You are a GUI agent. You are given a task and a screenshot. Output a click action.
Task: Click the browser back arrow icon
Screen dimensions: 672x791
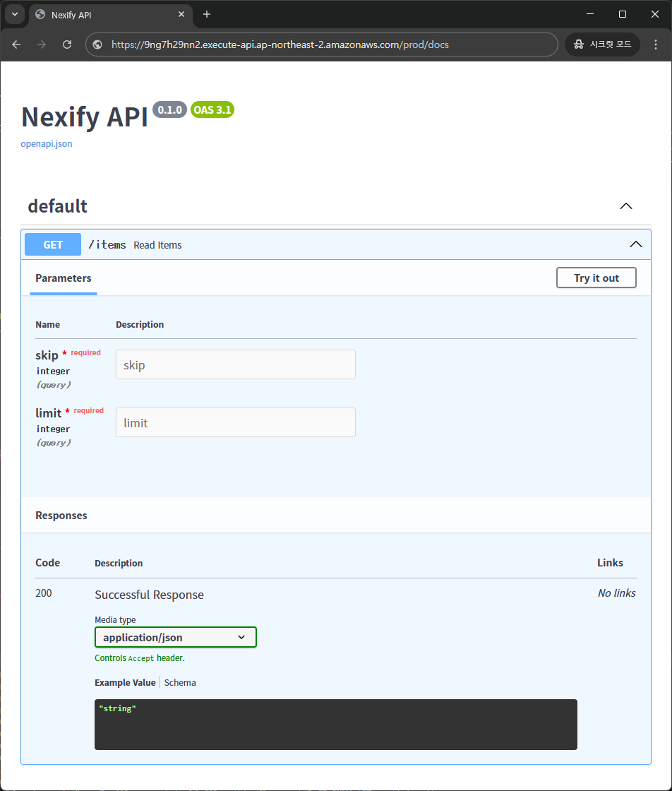(16, 44)
